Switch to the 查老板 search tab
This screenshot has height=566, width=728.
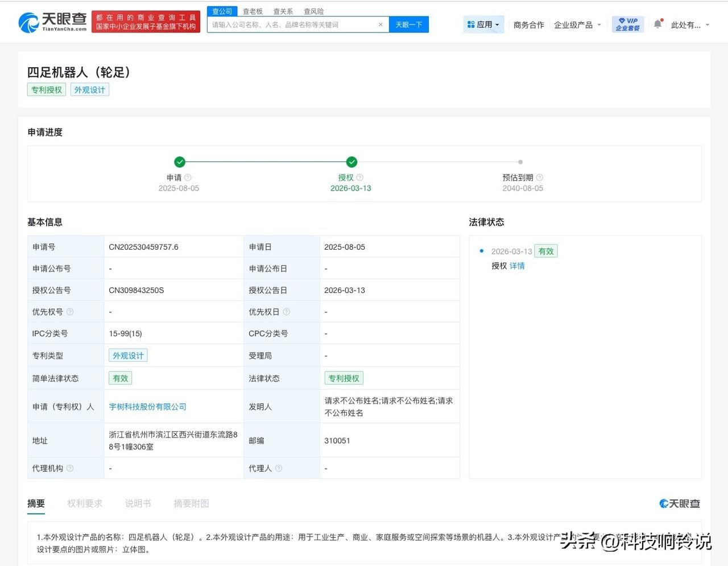click(252, 11)
